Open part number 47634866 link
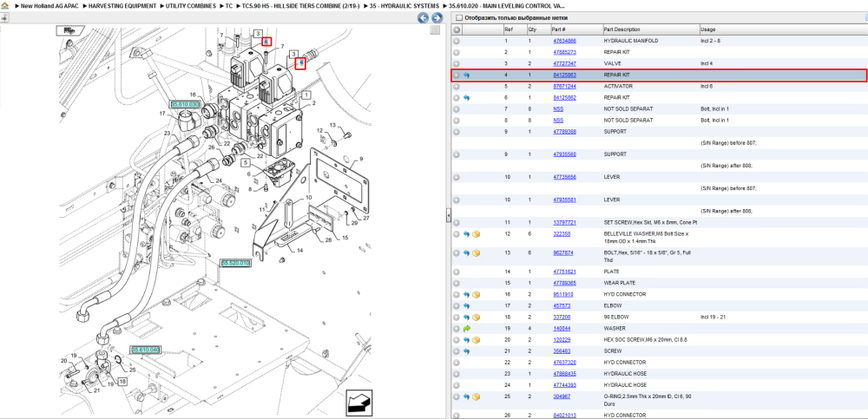Screen dimensions: 868x419 565,41
